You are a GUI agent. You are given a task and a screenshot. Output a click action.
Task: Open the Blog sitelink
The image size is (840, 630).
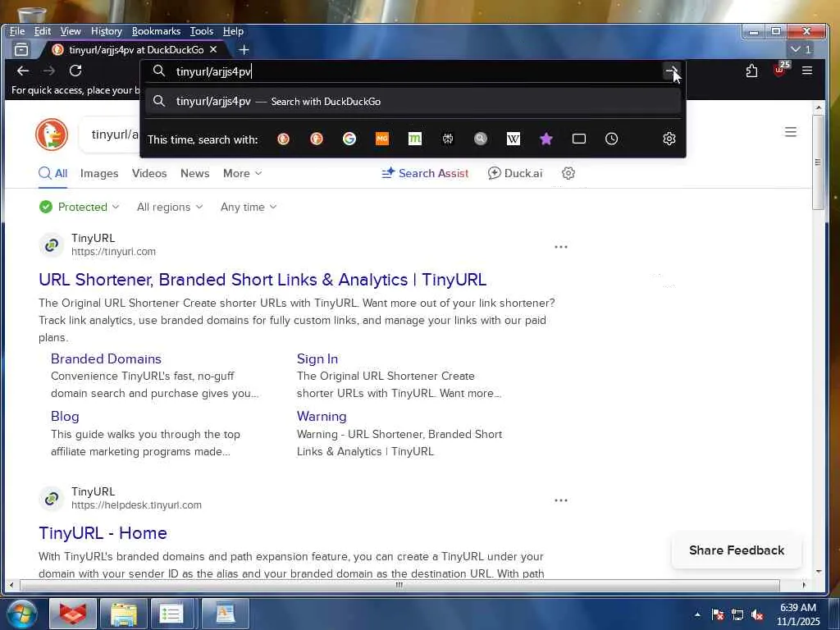[65, 416]
